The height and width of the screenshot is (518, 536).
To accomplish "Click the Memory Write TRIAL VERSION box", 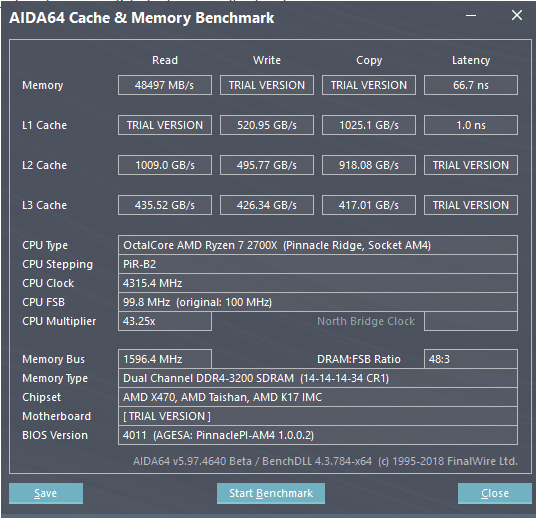I will pos(267,85).
